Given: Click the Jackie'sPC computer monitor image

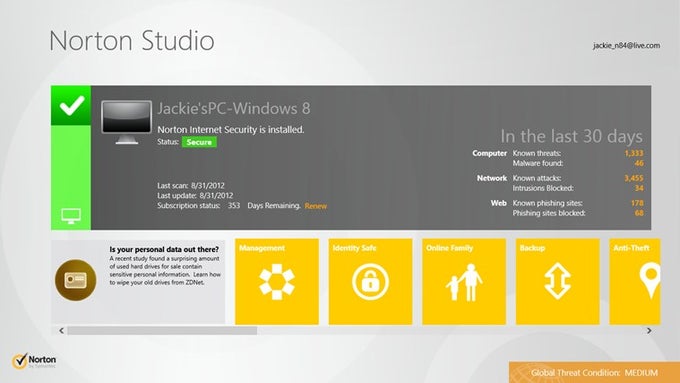Looking at the screenshot, I should click(x=127, y=122).
